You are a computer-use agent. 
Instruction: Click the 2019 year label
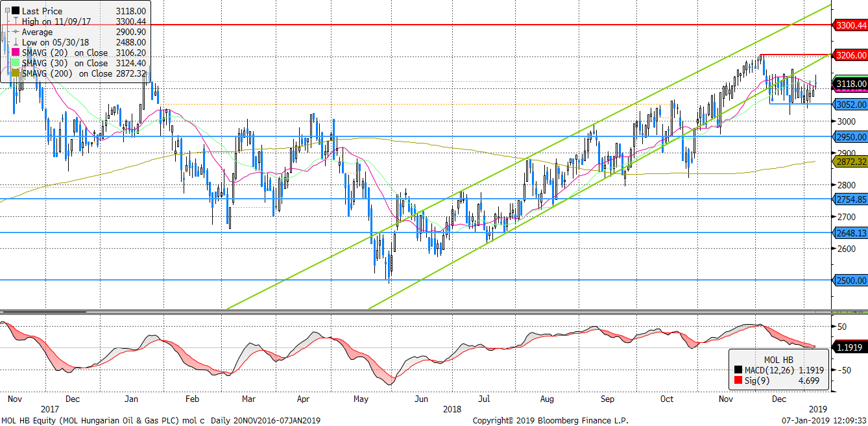(x=819, y=409)
